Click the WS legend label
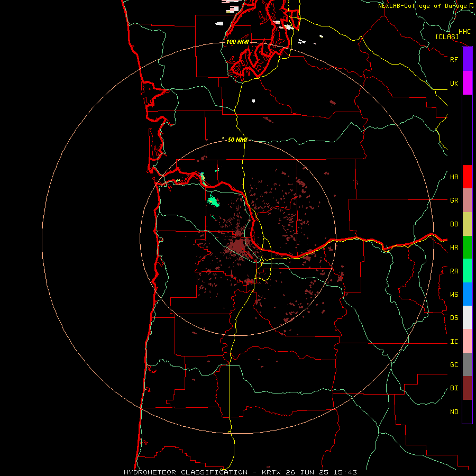 click(454, 295)
